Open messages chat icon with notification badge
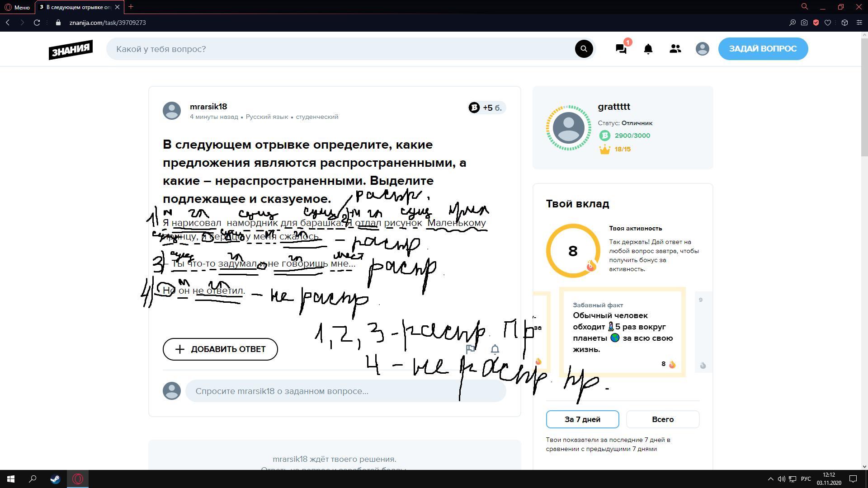The height and width of the screenshot is (488, 868). (621, 49)
